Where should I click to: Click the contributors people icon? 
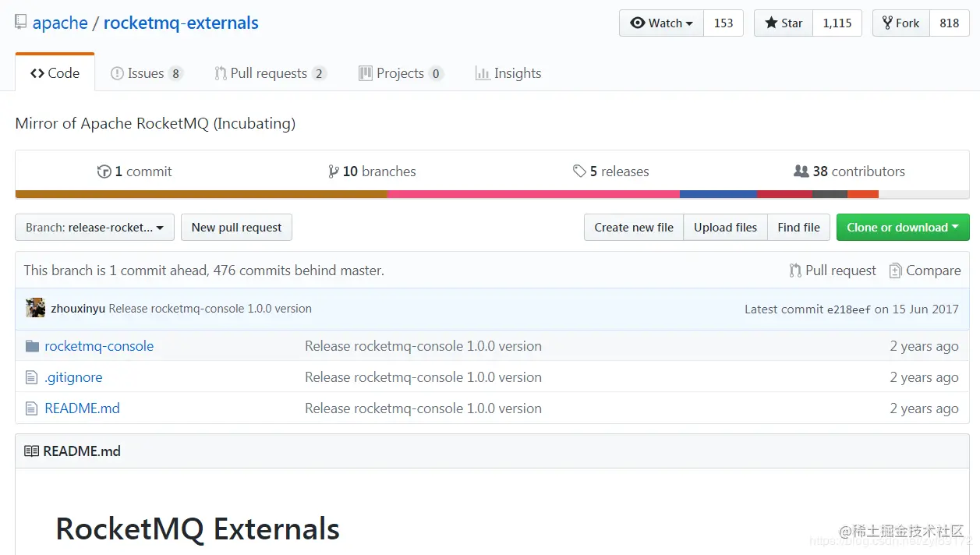tap(801, 171)
